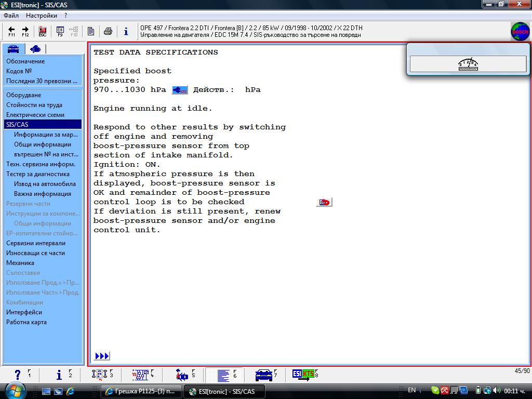Click the taskbar clock 00:11
The image size is (532, 399).
[515, 391]
